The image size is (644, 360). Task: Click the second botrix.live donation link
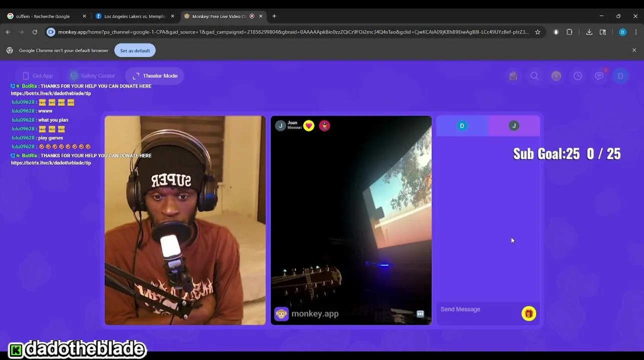pyautogui.click(x=51, y=163)
